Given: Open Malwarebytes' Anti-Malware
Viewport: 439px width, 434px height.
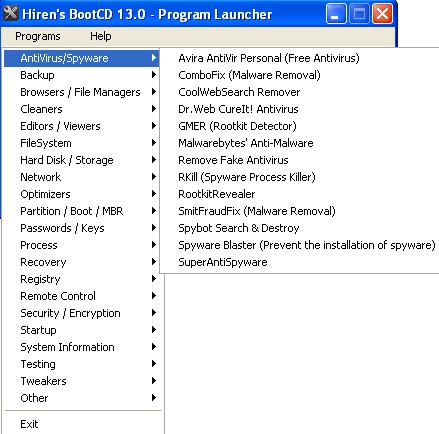Looking at the screenshot, I should coord(300,143).
